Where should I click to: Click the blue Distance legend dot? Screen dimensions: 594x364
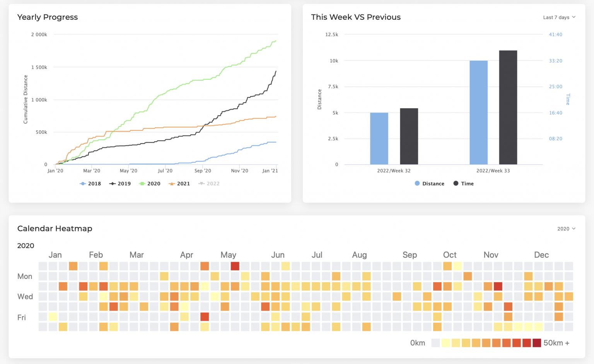pos(417,183)
